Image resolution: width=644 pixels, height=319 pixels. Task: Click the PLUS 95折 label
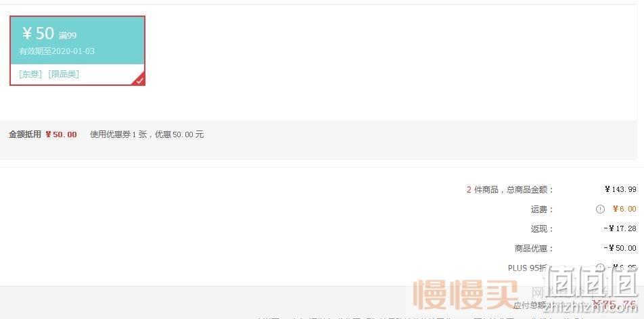click(528, 268)
